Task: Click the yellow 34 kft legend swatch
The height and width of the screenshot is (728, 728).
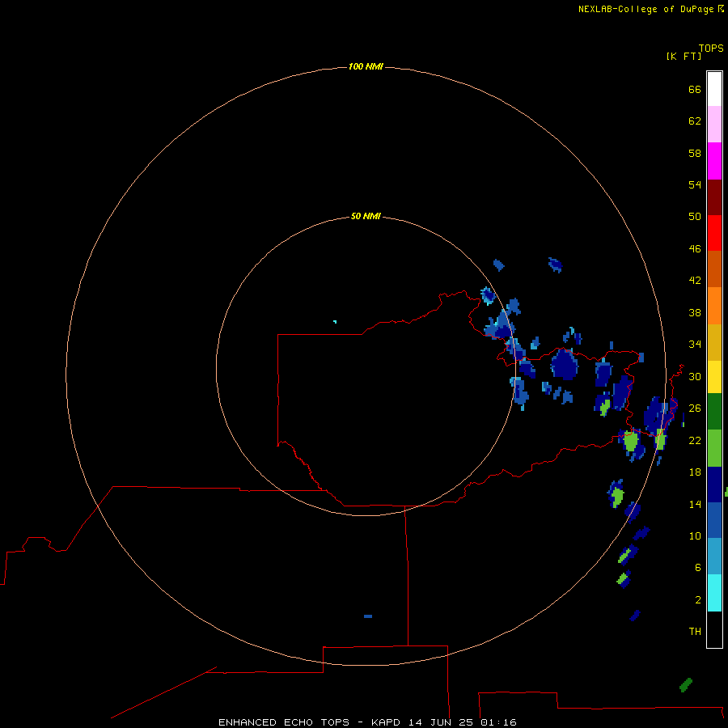Action: [714, 377]
